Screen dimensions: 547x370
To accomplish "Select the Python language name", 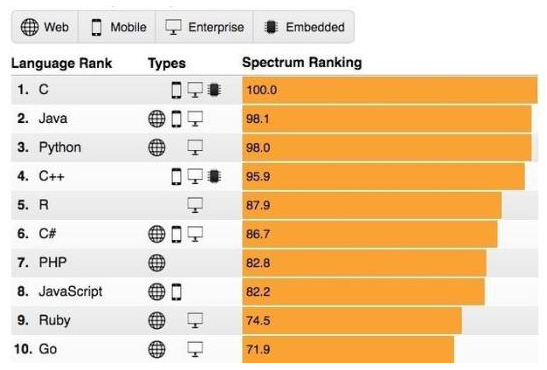I will 60,148.
